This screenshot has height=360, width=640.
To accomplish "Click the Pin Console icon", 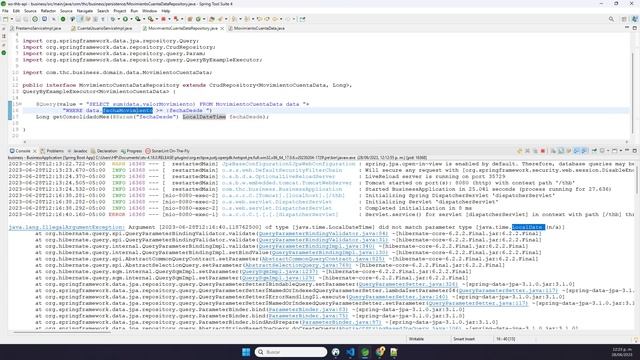I will (594, 151).
